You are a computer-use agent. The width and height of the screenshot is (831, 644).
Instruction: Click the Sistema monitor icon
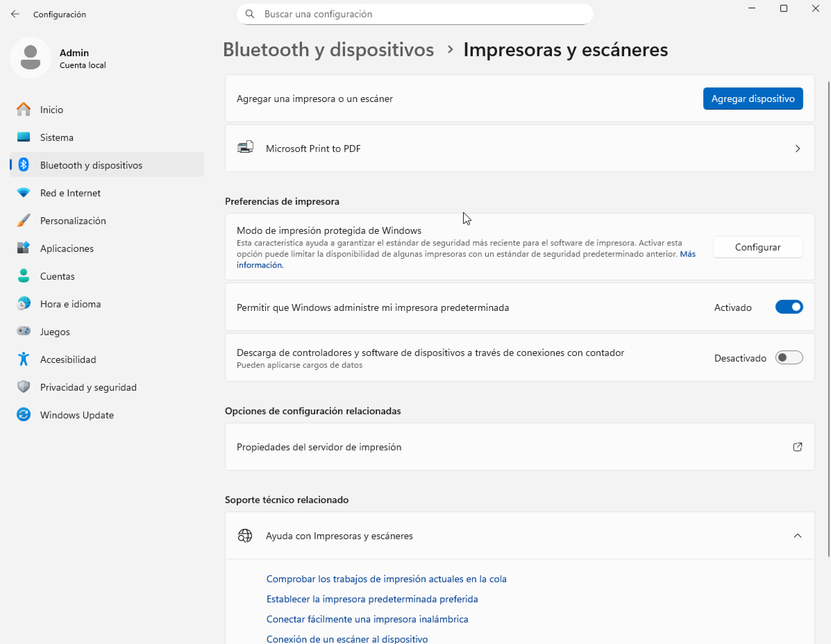pyautogui.click(x=24, y=137)
